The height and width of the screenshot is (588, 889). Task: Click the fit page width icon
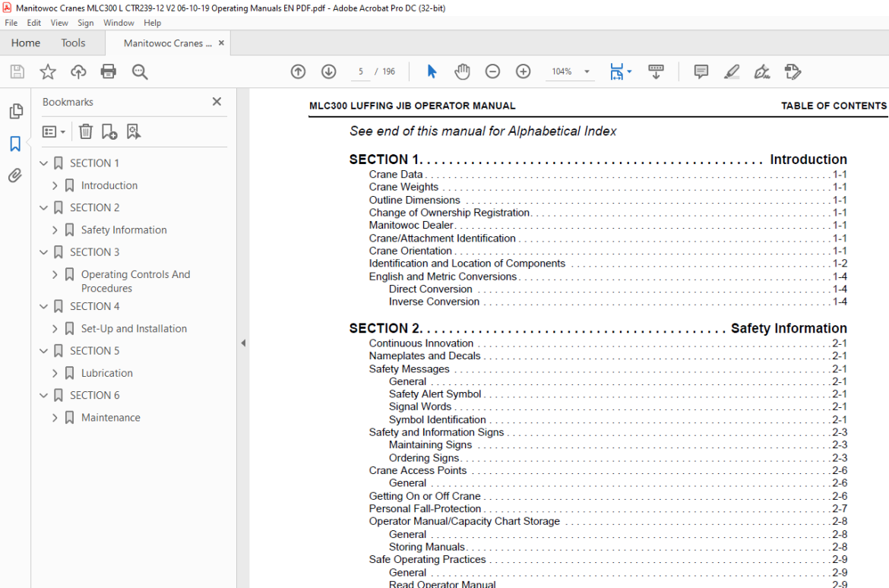tap(616, 71)
